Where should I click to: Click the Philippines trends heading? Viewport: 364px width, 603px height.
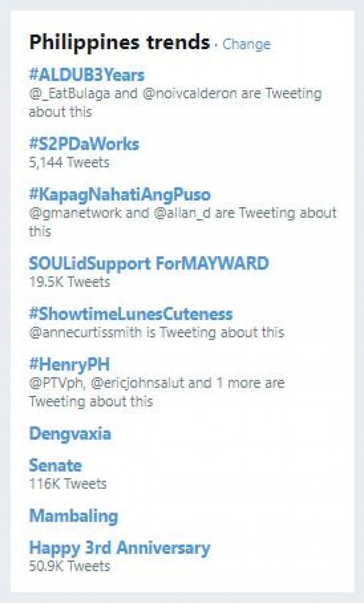pos(120,42)
